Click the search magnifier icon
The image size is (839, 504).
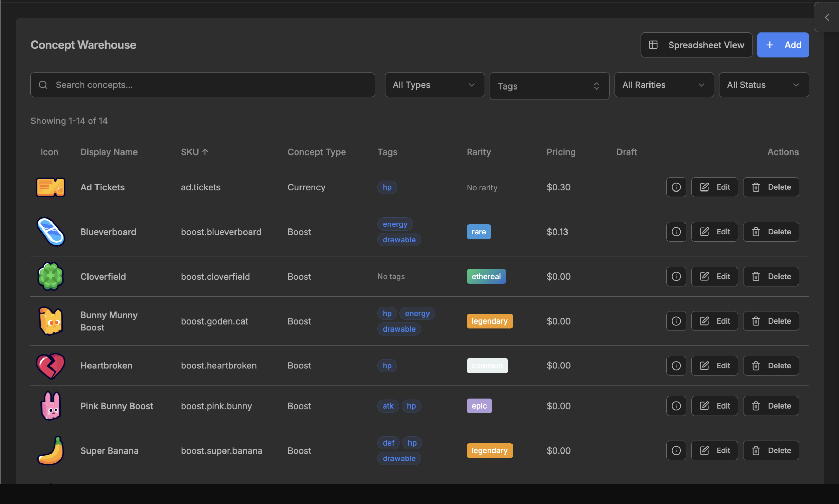click(x=43, y=85)
